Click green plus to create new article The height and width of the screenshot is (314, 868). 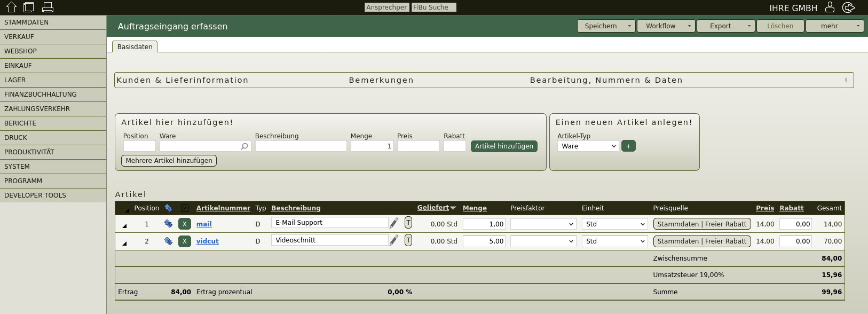point(628,146)
